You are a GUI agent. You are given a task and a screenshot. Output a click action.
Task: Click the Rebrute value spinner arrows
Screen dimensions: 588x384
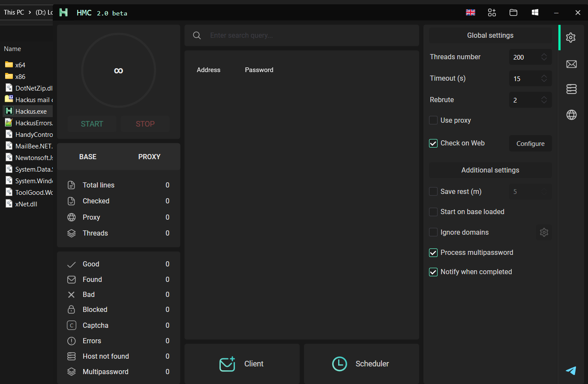coord(544,100)
